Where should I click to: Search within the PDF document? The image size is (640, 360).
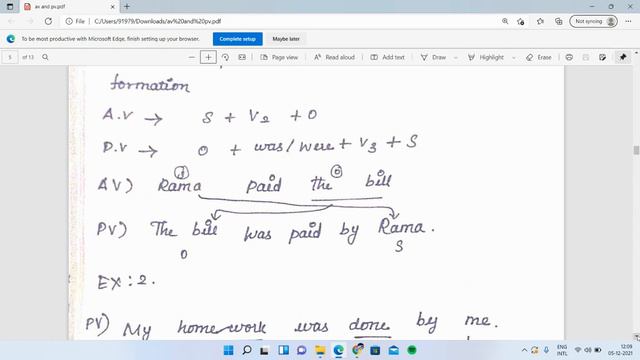[x=45, y=57]
